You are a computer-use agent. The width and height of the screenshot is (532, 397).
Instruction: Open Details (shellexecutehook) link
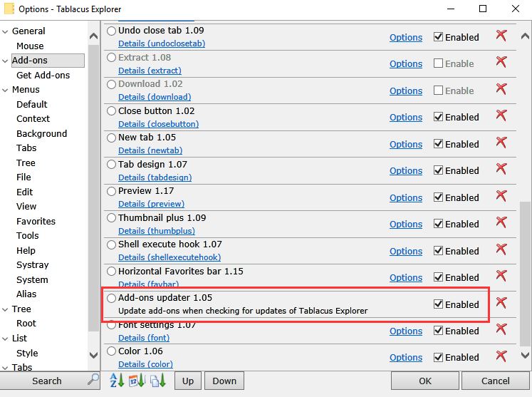point(169,257)
